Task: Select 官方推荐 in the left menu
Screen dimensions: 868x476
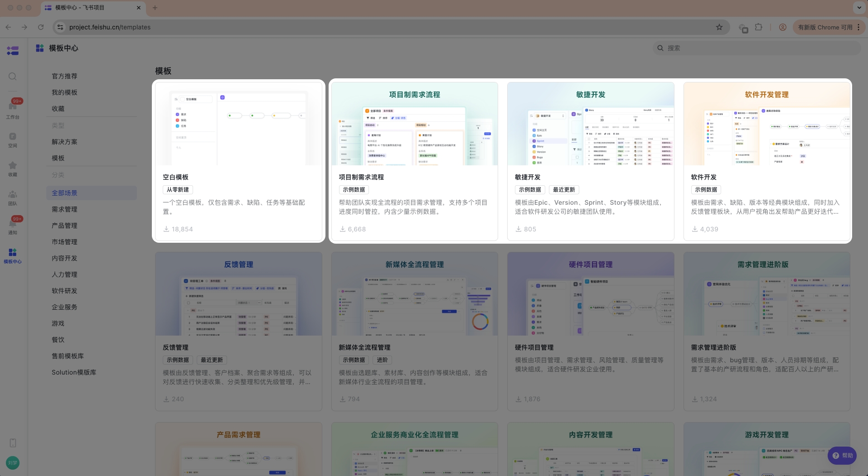Action: coord(64,76)
